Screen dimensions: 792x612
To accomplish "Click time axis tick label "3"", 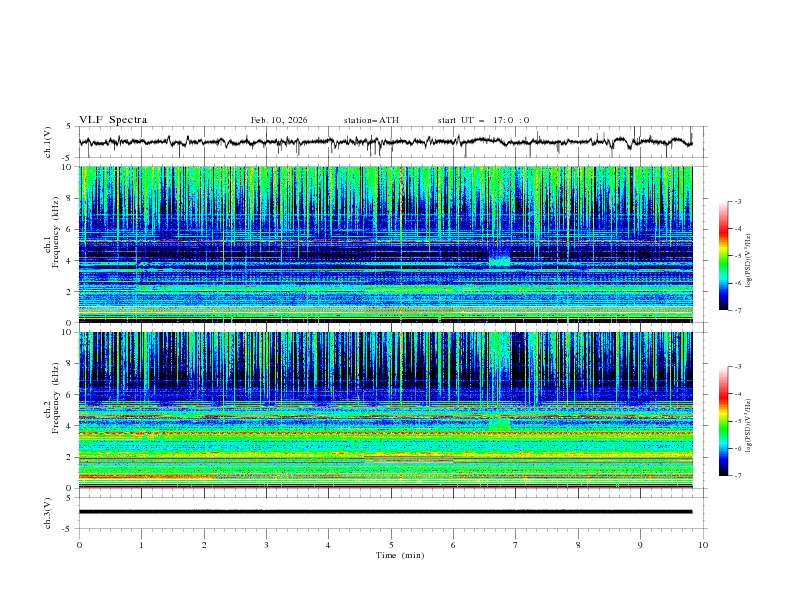I will [x=266, y=545].
